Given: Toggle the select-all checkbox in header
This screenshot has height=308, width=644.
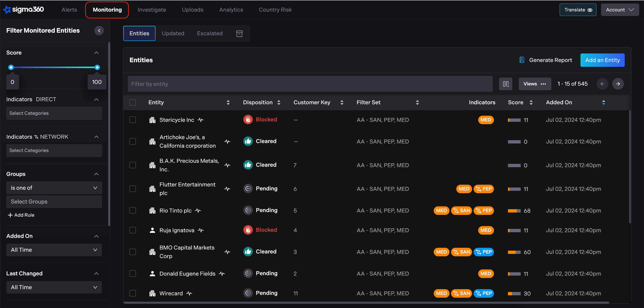Looking at the screenshot, I should [x=133, y=103].
